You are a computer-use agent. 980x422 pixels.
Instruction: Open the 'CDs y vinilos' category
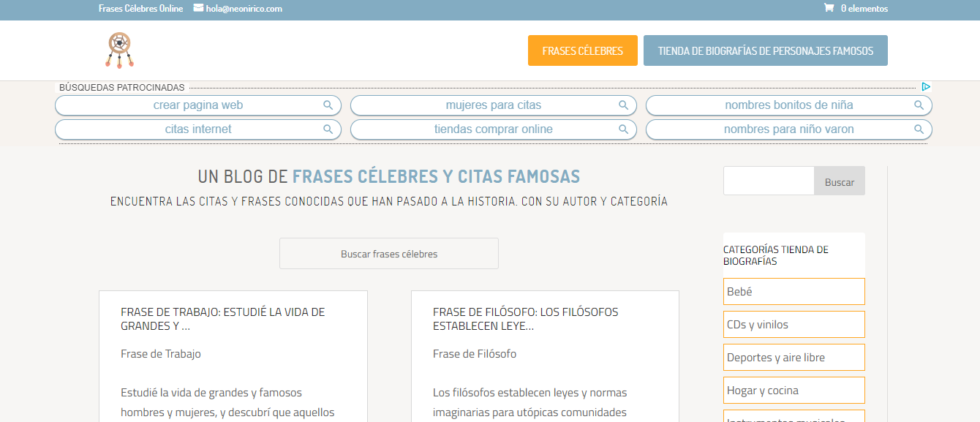coord(794,324)
